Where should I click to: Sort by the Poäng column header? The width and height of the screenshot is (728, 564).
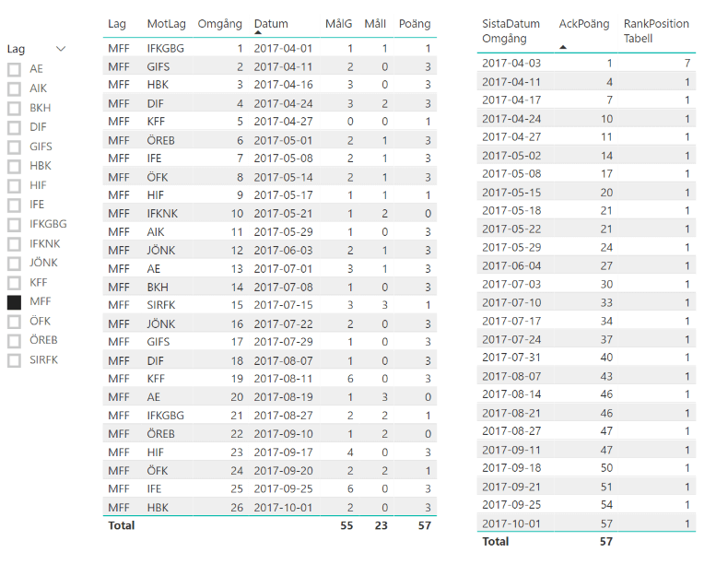[x=415, y=24]
